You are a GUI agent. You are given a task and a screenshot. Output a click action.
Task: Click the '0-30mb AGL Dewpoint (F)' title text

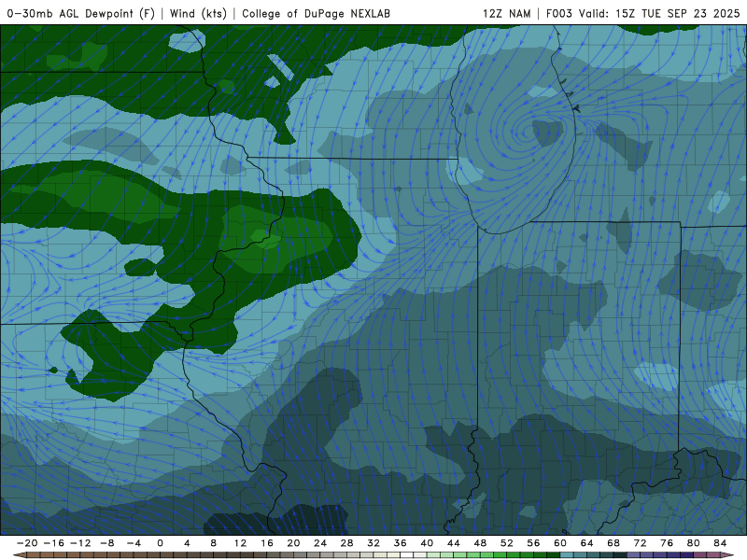point(81,13)
